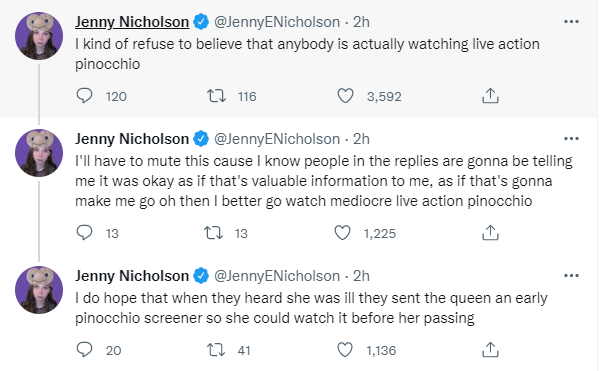Open more options menu on third tweet
600x371 pixels.
coord(571,275)
